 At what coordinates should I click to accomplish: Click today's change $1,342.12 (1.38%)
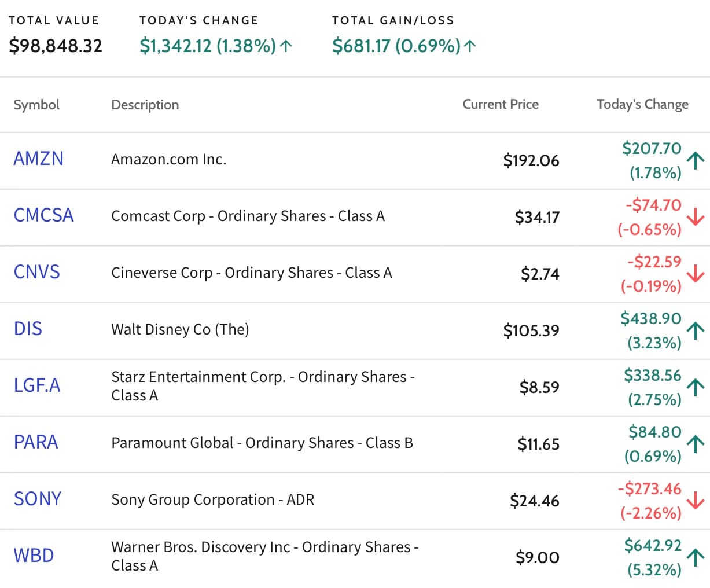(x=208, y=46)
